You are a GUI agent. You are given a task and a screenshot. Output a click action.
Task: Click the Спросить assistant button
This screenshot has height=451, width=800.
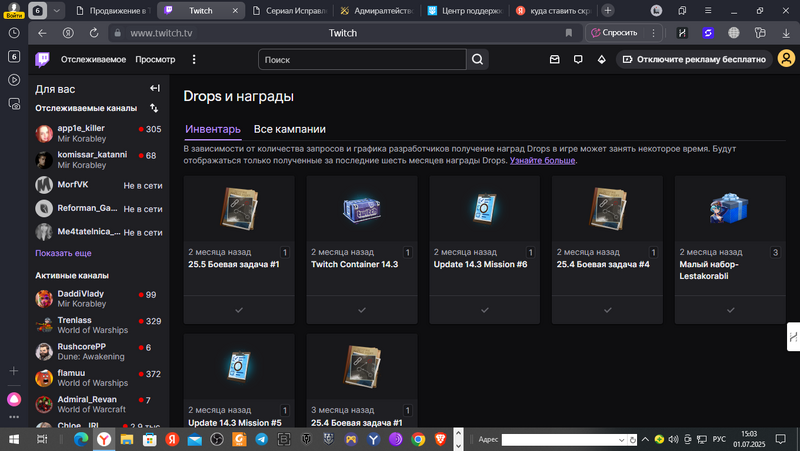tap(614, 33)
